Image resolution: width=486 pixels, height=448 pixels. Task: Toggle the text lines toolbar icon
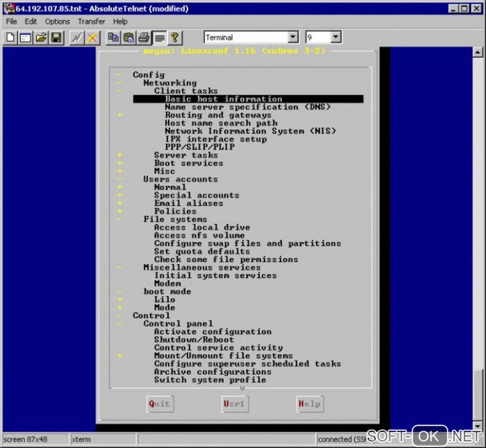(x=160, y=38)
